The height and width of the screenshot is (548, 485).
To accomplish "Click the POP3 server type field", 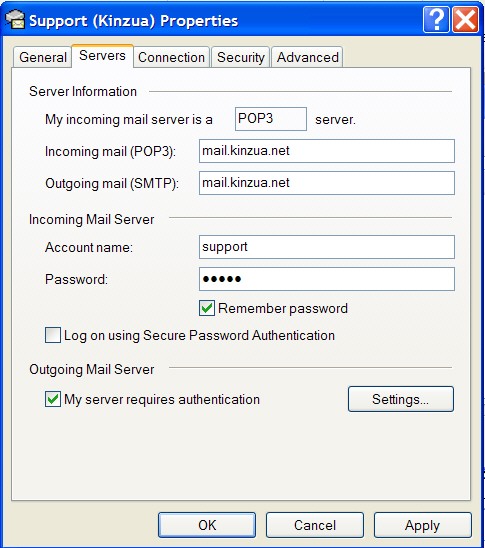I will (271, 119).
